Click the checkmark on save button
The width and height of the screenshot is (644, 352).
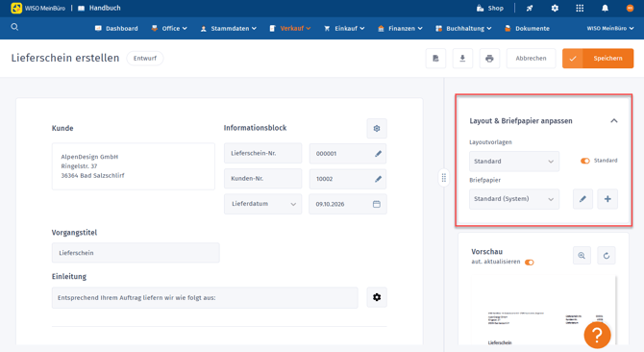pyautogui.click(x=573, y=59)
